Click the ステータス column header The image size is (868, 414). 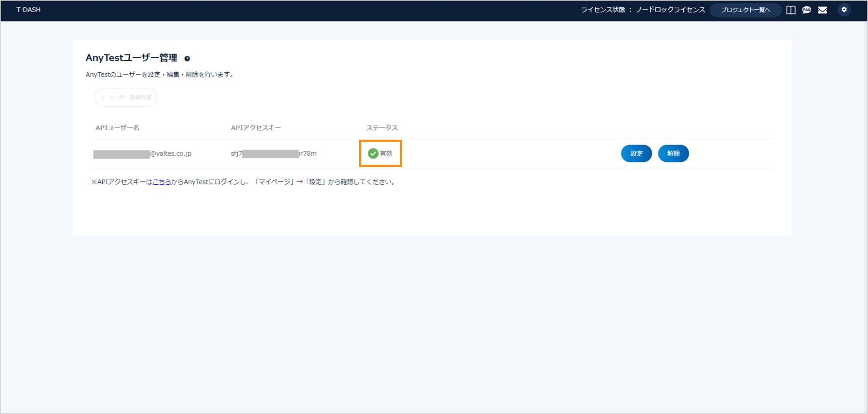point(382,128)
